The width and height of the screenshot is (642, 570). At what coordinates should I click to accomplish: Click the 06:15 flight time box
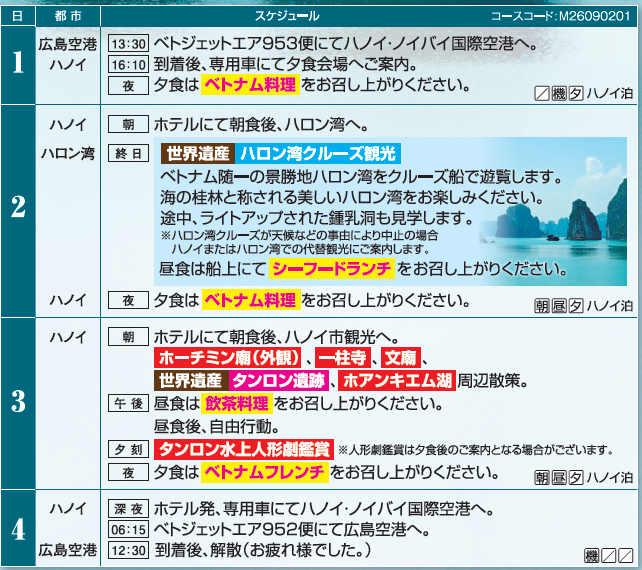click(128, 529)
